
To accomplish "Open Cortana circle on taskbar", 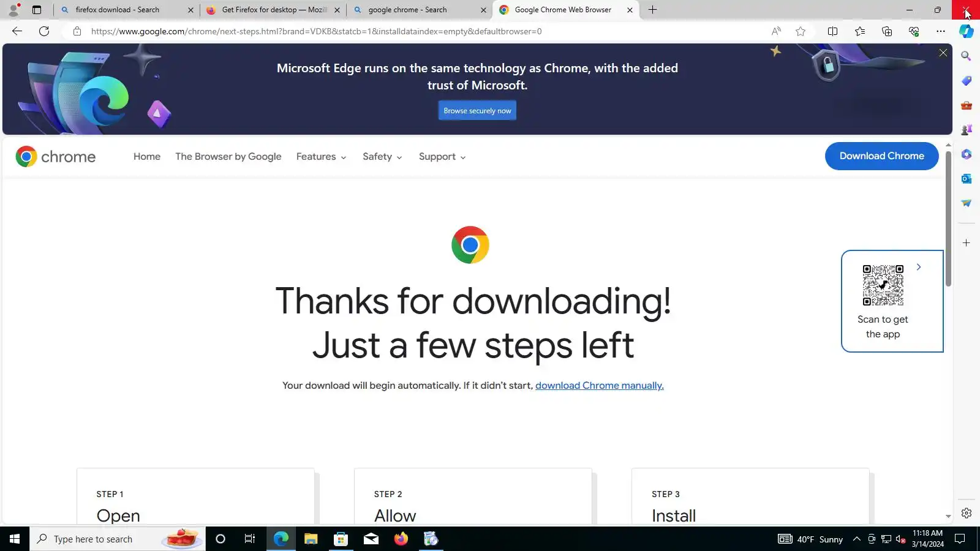I will (221, 539).
